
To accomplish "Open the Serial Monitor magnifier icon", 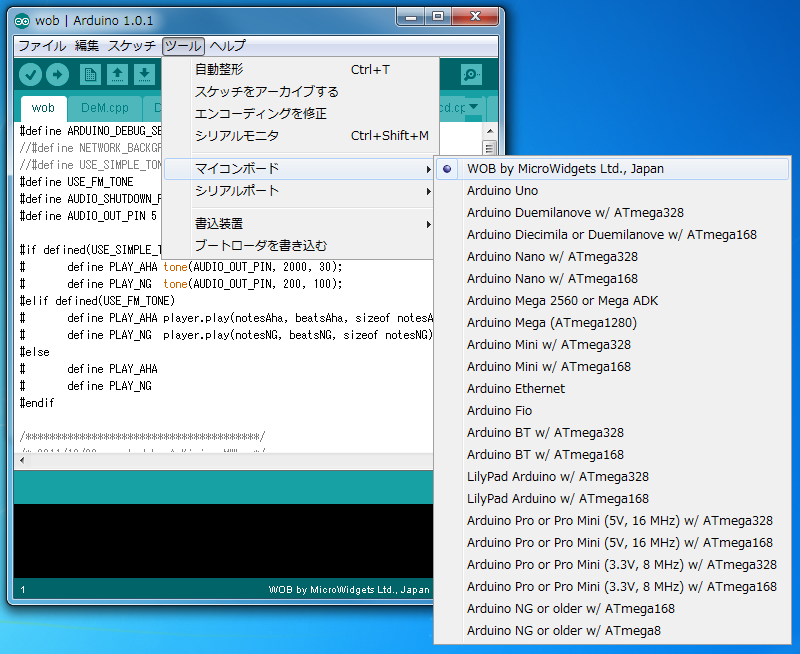I will [x=471, y=75].
